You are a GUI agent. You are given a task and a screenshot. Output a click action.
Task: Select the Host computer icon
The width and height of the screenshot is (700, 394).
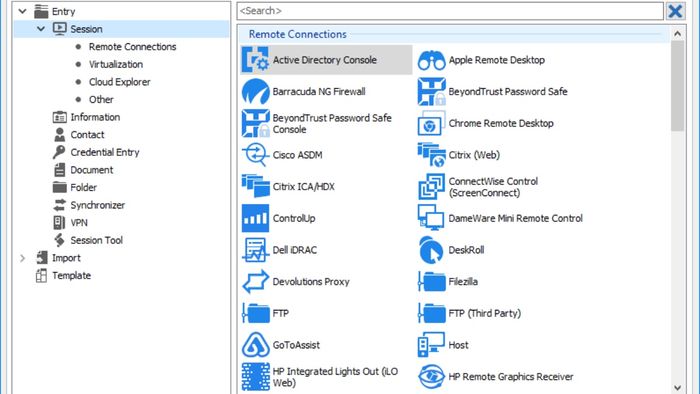coord(431,345)
